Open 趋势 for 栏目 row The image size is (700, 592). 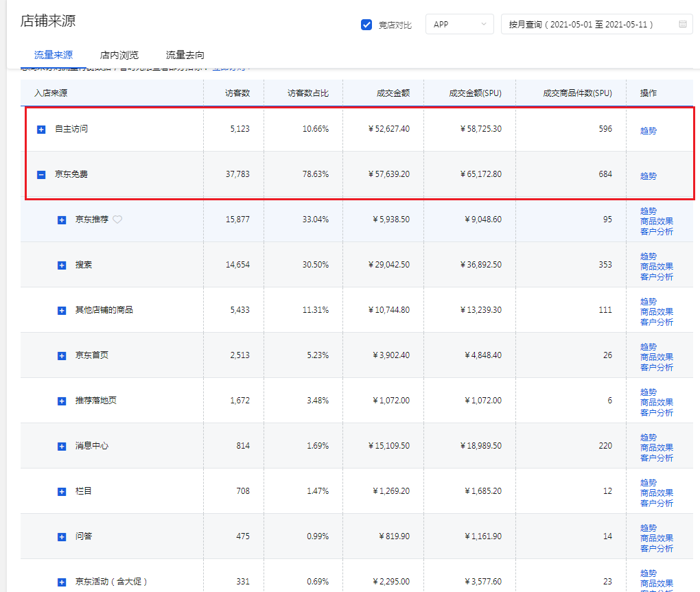[649, 483]
